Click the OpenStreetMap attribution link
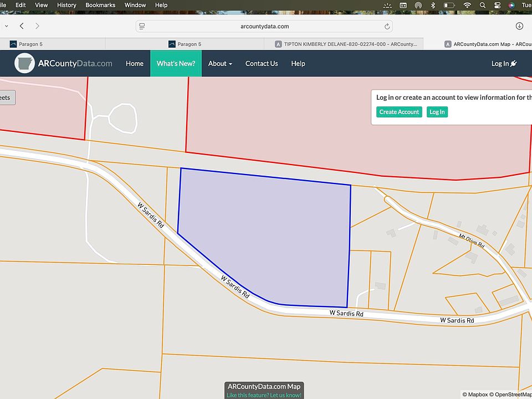The image size is (532, 399). [x=510, y=395]
